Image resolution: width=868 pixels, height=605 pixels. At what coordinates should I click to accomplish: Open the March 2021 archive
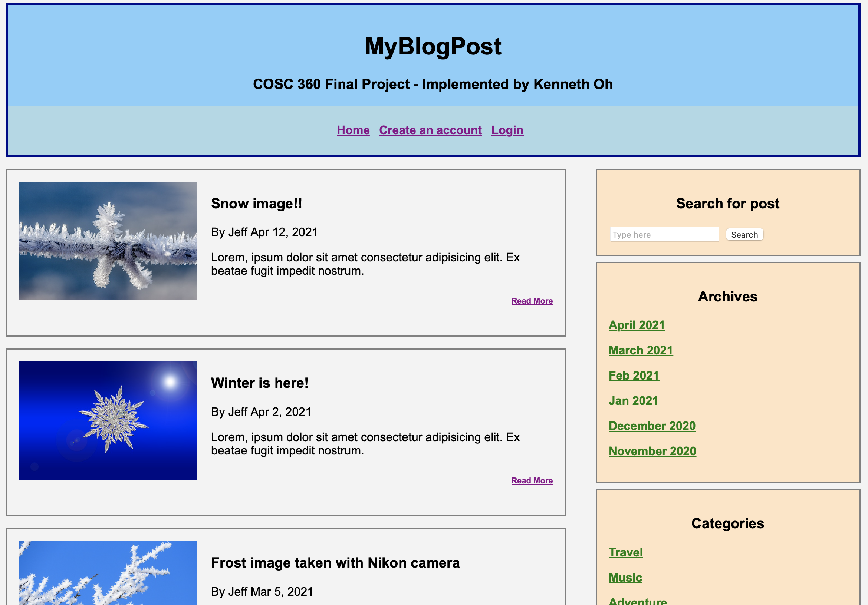coord(640,350)
